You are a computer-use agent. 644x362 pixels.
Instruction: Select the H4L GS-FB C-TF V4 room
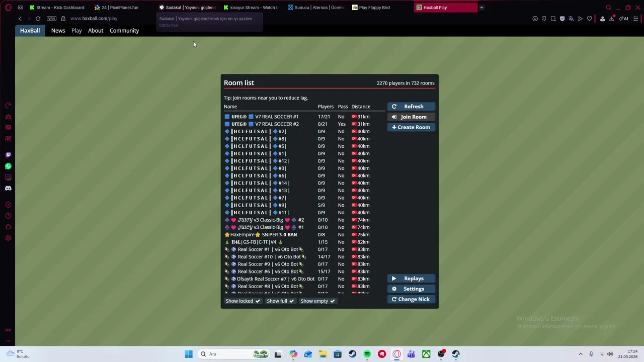pos(304,242)
